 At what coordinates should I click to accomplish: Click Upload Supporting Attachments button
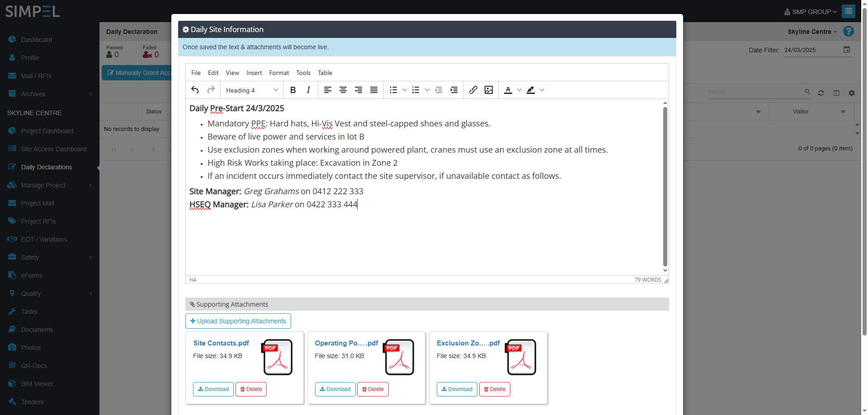pos(238,321)
